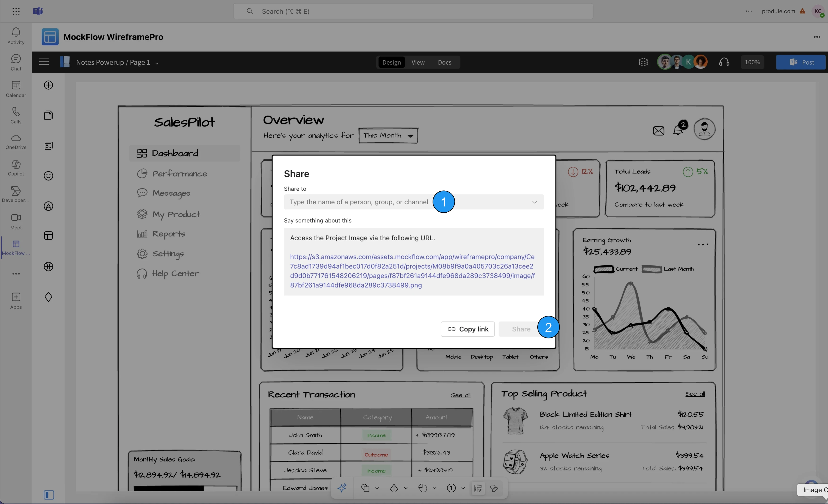This screenshot has width=828, height=504.
Task: Click the Share button in dialog
Action: coord(521,329)
